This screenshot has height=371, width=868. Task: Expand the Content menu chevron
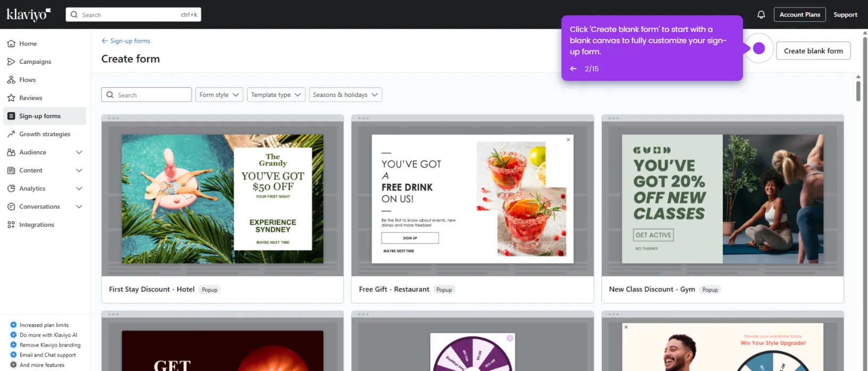tap(79, 170)
